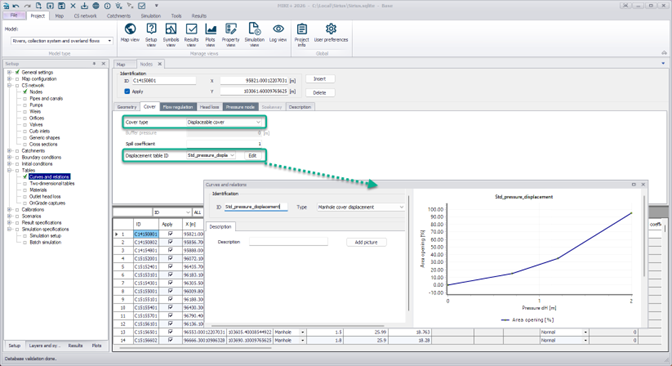Click the ALL filter button above table
Image resolution: width=672 pixels, height=366 pixels.
point(197,212)
